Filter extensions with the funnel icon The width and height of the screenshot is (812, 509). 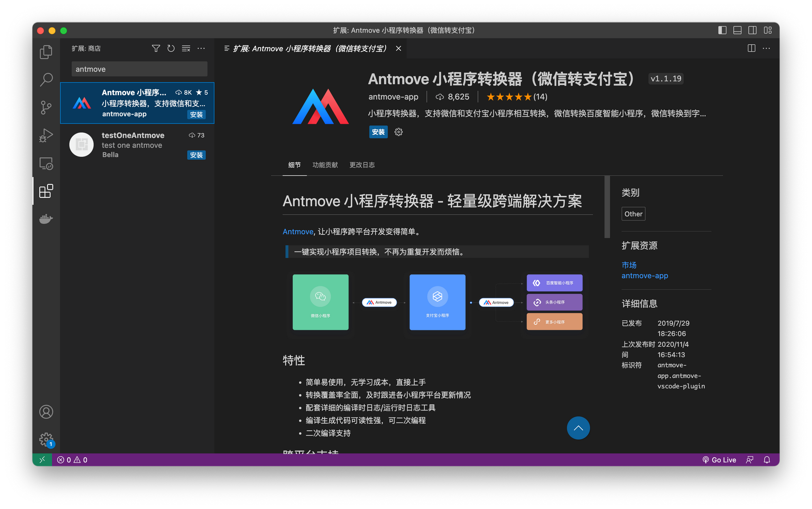156,48
